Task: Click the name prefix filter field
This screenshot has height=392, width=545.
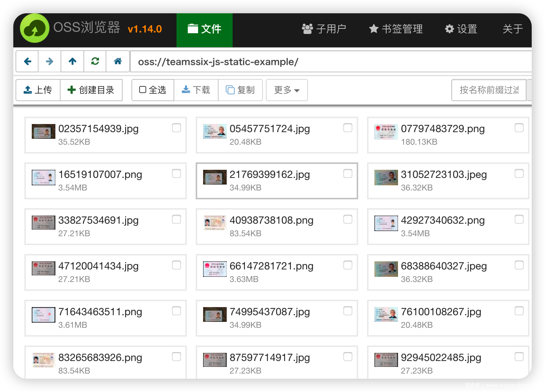Action: point(489,90)
